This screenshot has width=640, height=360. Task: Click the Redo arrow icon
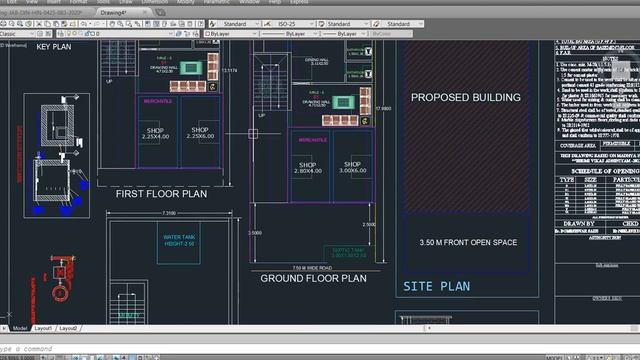coord(97,24)
